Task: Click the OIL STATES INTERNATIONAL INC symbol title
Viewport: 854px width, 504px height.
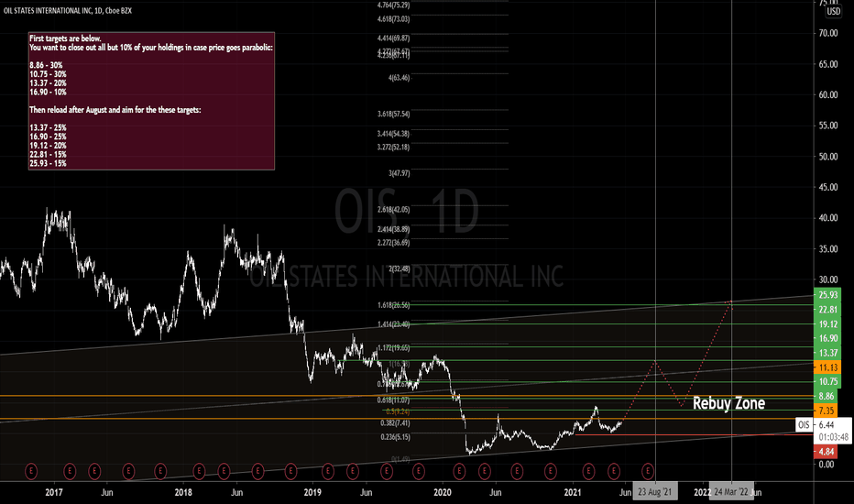Action: (x=68, y=10)
